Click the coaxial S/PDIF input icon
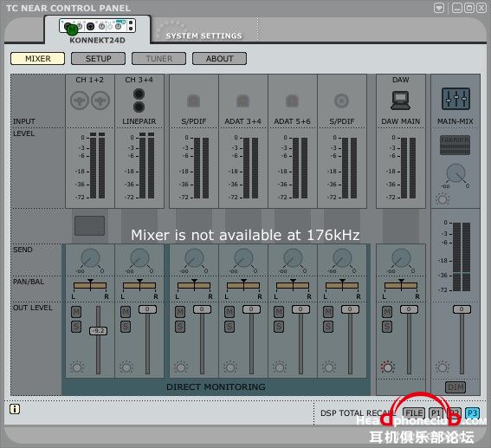The image size is (491, 448). tap(341, 101)
